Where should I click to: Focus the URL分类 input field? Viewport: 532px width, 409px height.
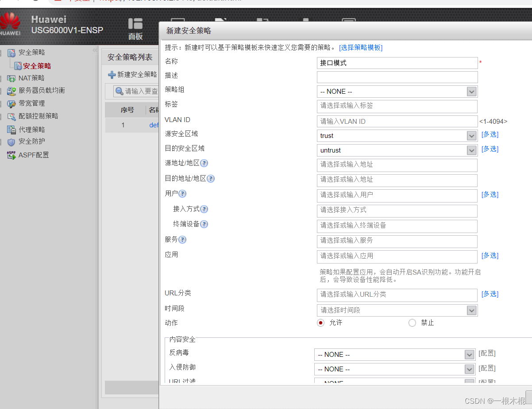click(397, 295)
